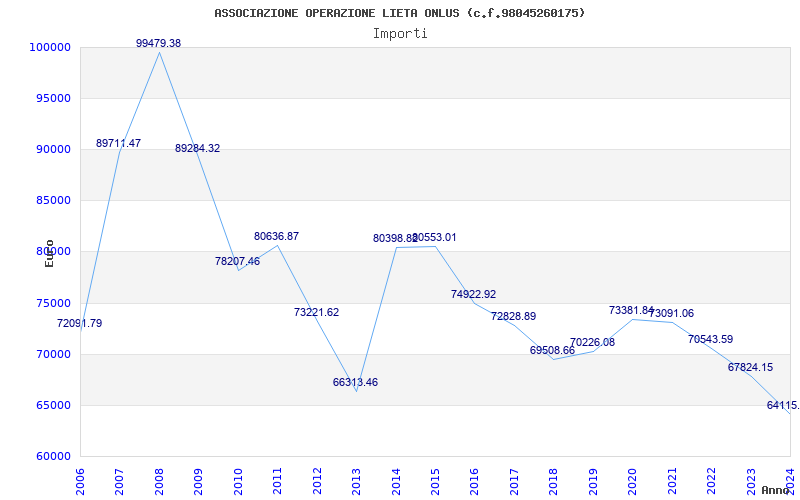Click the y-axis value 90000
This screenshot has height=500, width=800.
(x=53, y=149)
